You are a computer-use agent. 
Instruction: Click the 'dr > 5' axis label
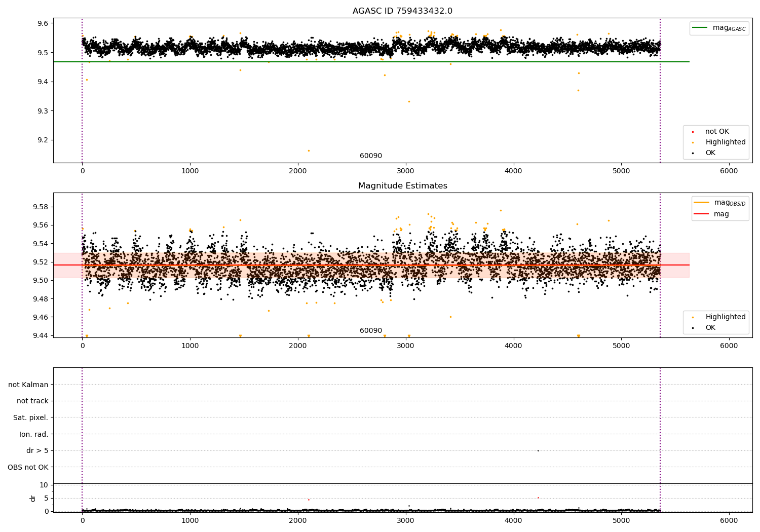pos(37,451)
